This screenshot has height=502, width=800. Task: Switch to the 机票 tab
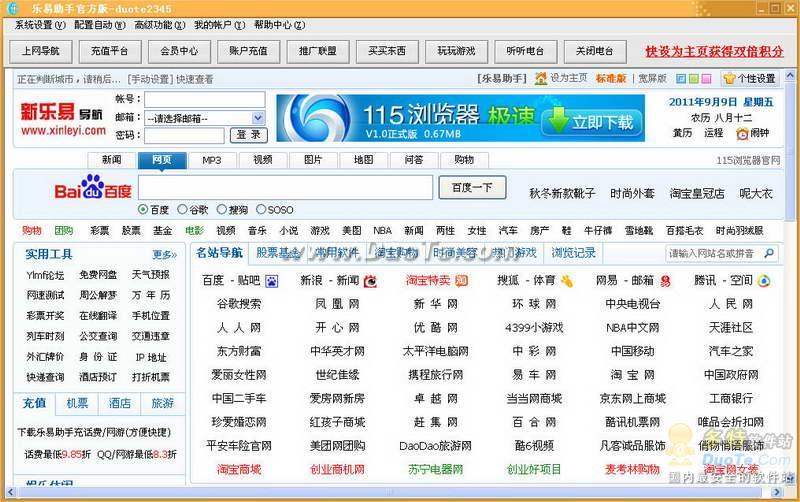click(78, 404)
